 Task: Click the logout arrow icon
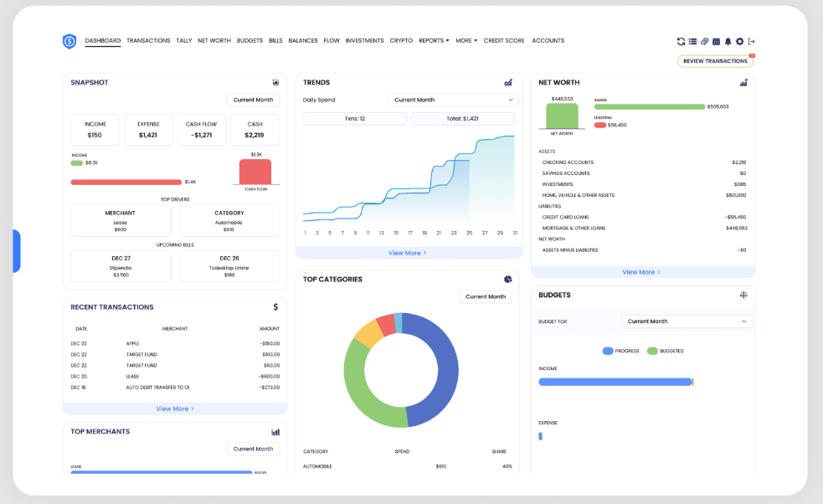pos(752,42)
